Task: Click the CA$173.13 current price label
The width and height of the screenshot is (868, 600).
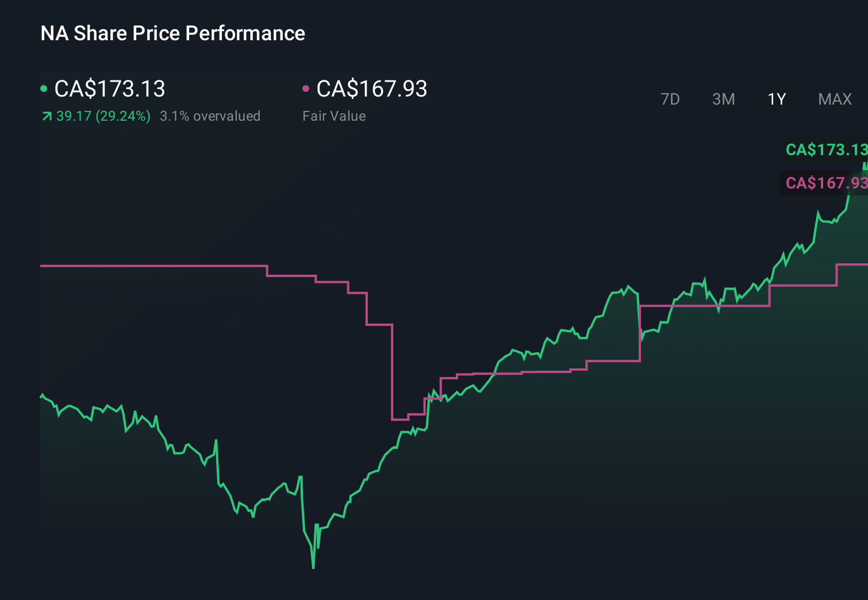Action: click(109, 89)
